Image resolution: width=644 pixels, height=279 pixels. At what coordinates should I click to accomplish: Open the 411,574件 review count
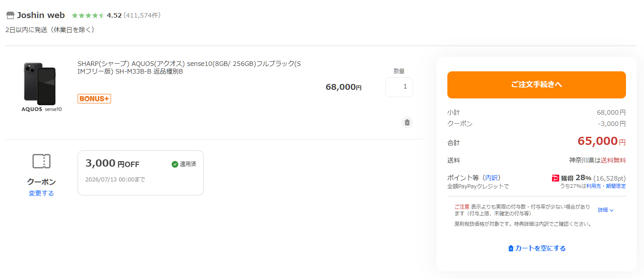coord(142,15)
